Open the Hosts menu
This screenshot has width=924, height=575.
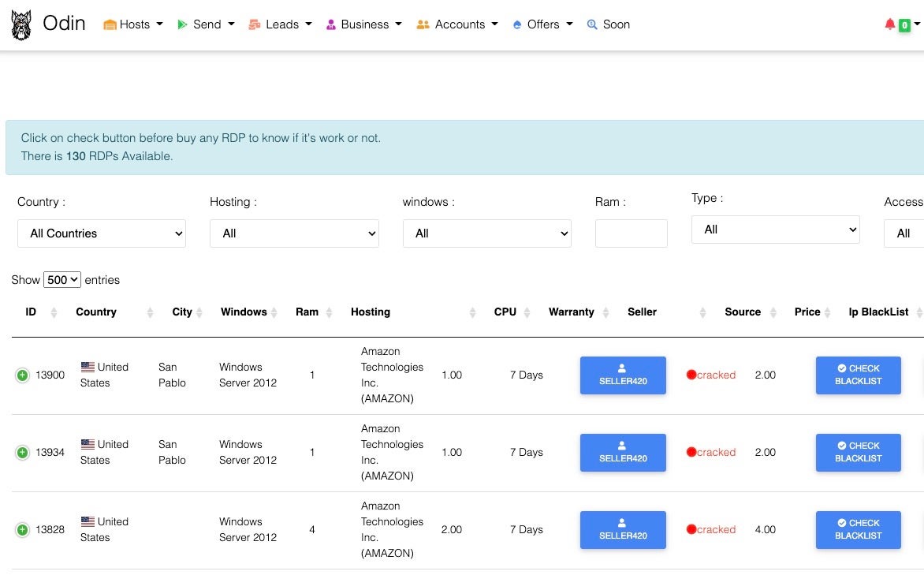click(133, 24)
